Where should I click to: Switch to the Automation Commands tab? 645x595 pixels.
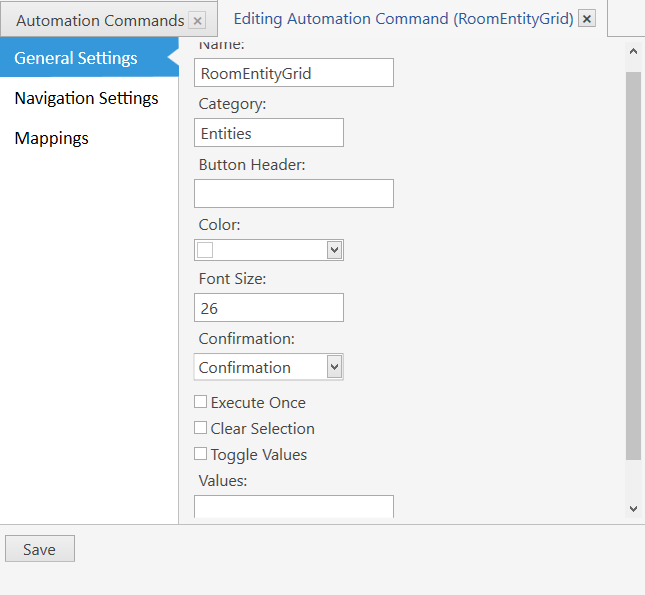coord(100,21)
